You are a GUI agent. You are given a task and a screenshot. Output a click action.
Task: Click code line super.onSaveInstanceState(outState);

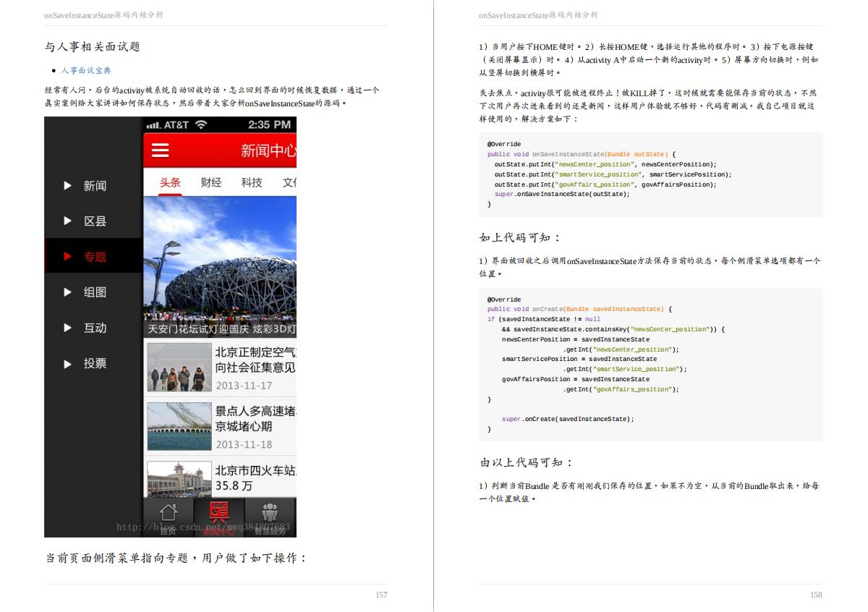coord(562,194)
